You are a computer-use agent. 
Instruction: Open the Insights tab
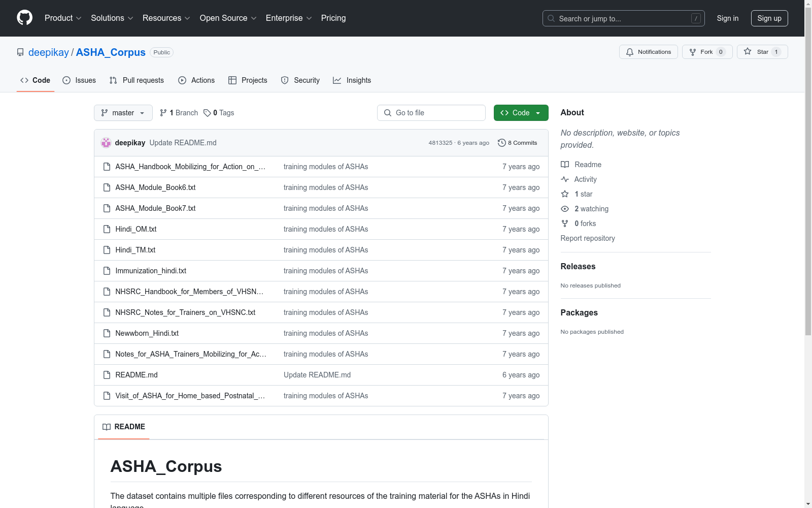coord(352,80)
